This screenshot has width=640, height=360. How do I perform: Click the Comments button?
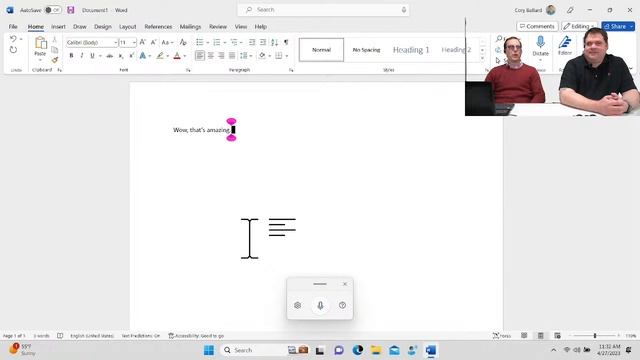click(537, 26)
